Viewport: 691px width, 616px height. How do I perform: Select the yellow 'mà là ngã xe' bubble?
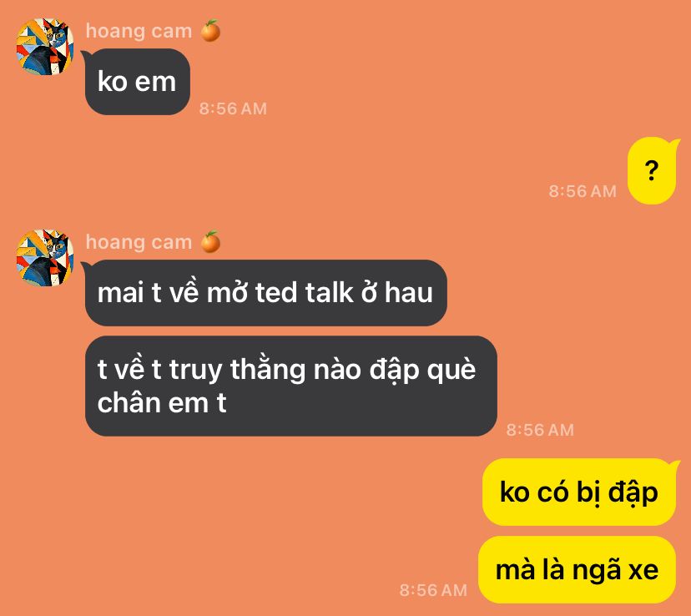[577, 569]
